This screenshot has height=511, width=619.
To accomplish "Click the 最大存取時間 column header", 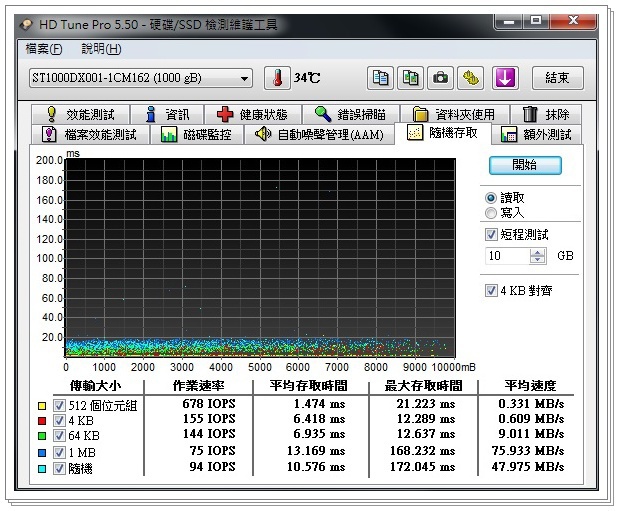I will click(424, 385).
